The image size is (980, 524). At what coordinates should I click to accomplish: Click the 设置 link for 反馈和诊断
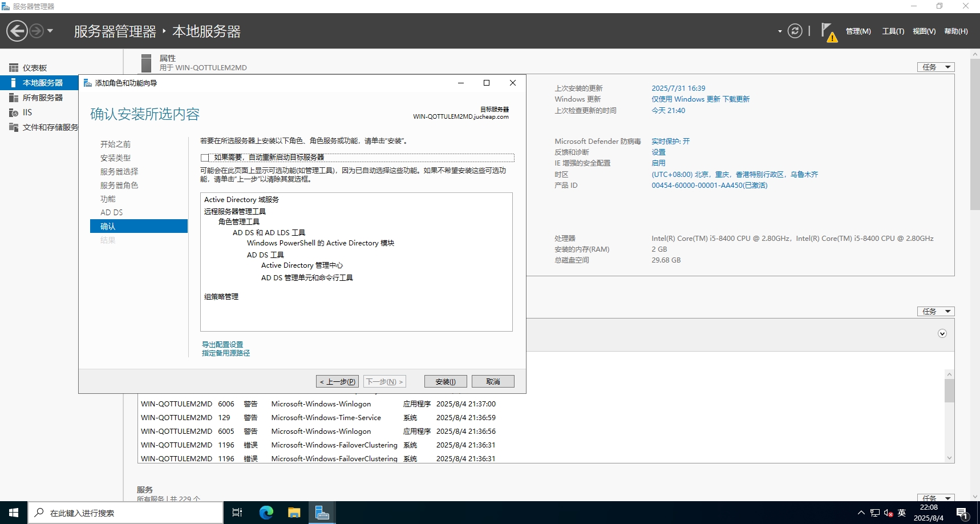click(x=658, y=152)
